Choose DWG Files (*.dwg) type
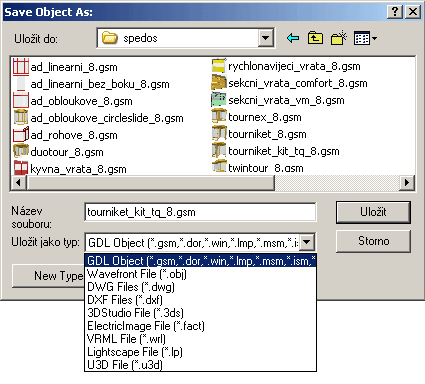 [x=200, y=287]
